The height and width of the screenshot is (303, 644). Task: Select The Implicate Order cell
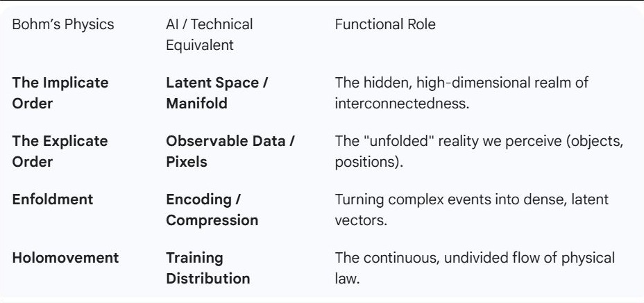coord(60,93)
